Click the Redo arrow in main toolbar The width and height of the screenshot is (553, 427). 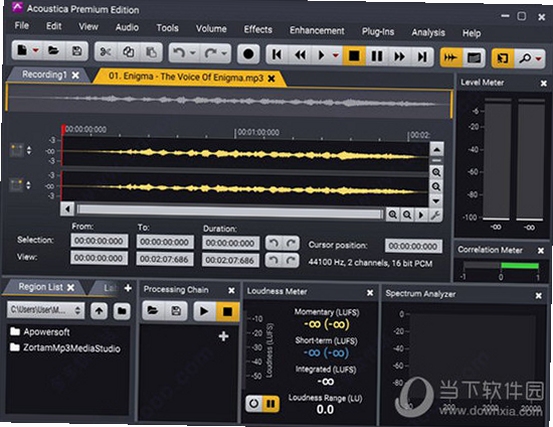(210, 54)
